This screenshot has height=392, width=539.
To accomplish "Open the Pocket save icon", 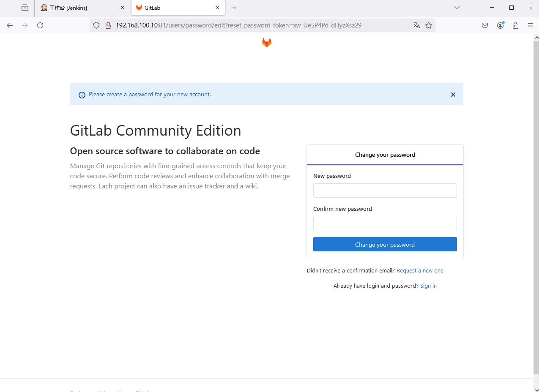I will click(x=485, y=25).
